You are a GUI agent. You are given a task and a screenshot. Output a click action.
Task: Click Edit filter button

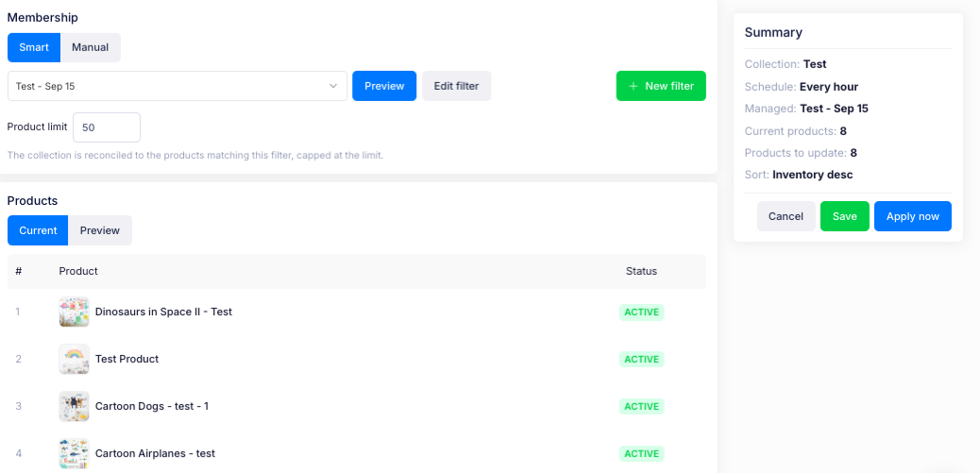tap(456, 86)
